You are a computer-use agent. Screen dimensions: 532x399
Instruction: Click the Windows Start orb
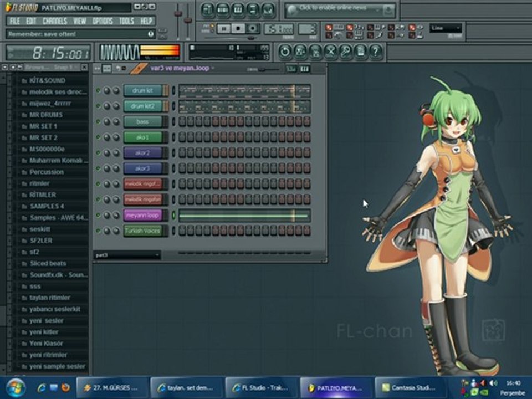click(x=16, y=387)
